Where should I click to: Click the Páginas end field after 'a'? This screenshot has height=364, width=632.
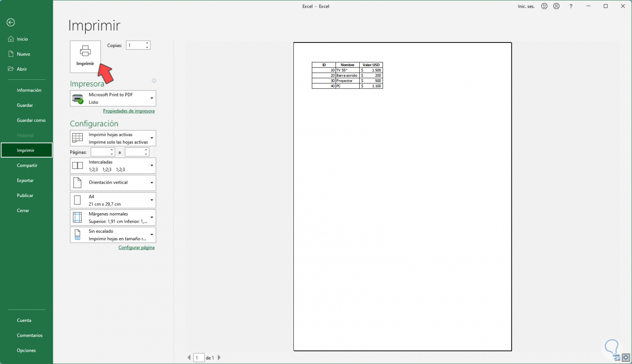134,152
